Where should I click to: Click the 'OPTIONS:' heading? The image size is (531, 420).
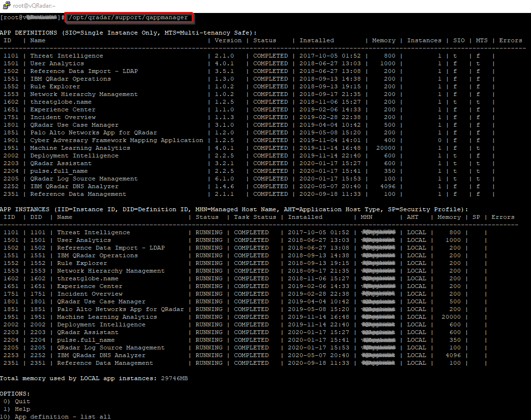click(x=15, y=394)
